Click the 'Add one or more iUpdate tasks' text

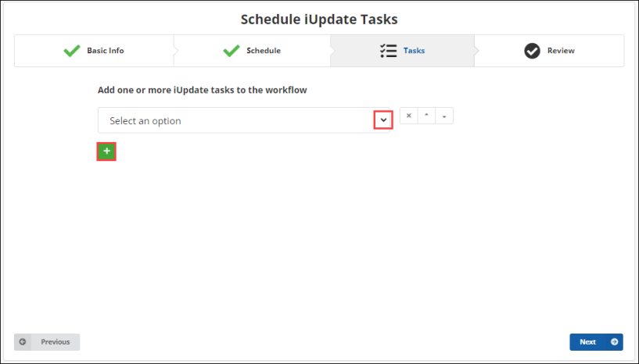pyautogui.click(x=202, y=90)
